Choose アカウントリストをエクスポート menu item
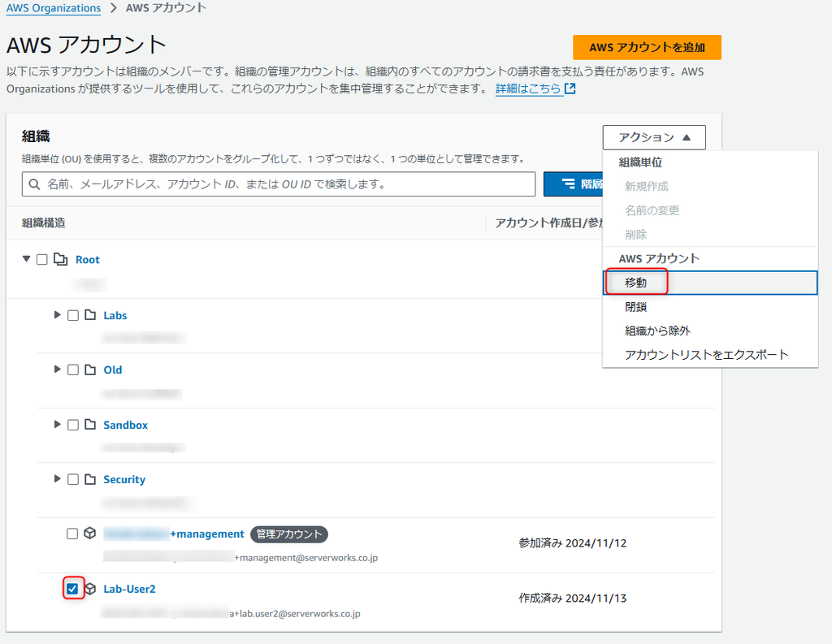Viewport: 832px width, 644px height. (710, 354)
